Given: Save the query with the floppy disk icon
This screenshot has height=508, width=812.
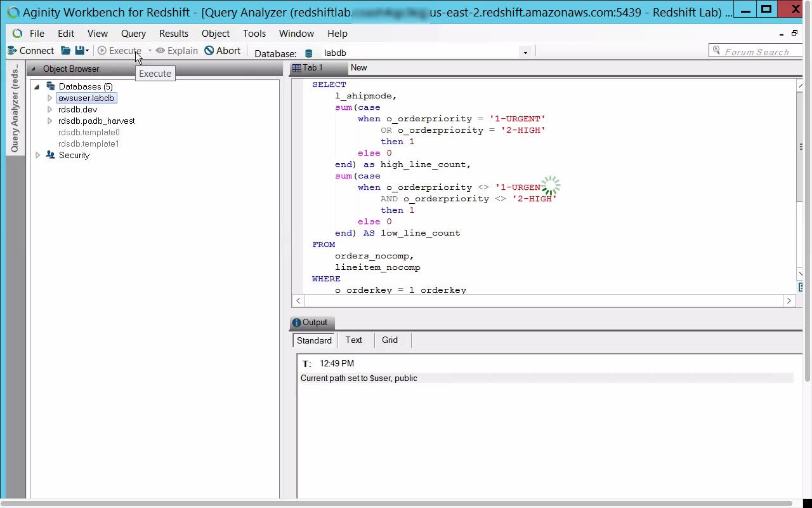Looking at the screenshot, I should 79,51.
